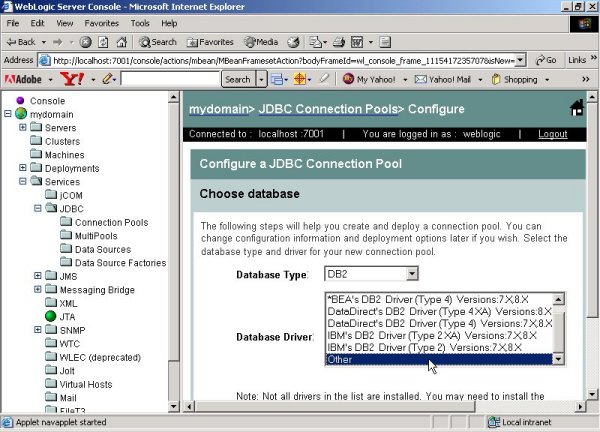Click the Logout link

click(553, 134)
